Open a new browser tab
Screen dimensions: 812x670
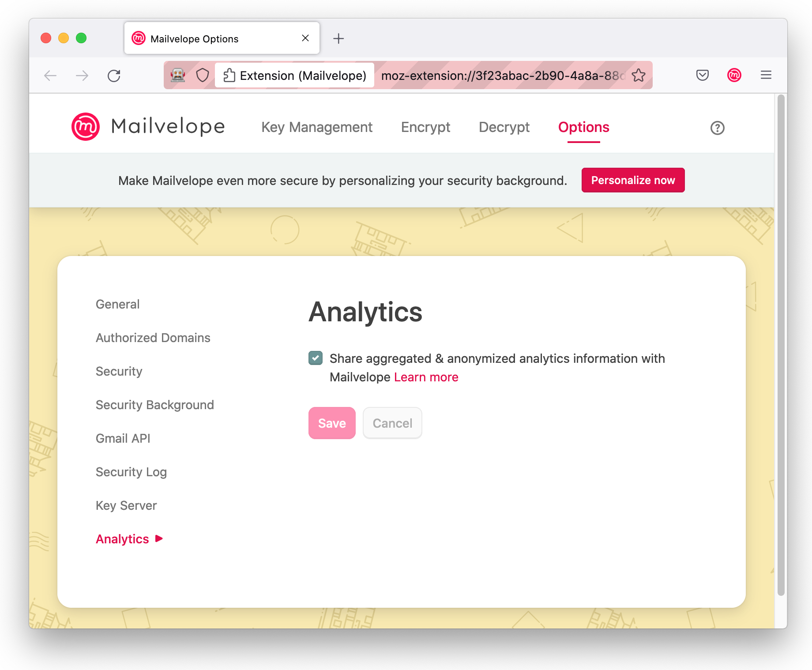338,39
